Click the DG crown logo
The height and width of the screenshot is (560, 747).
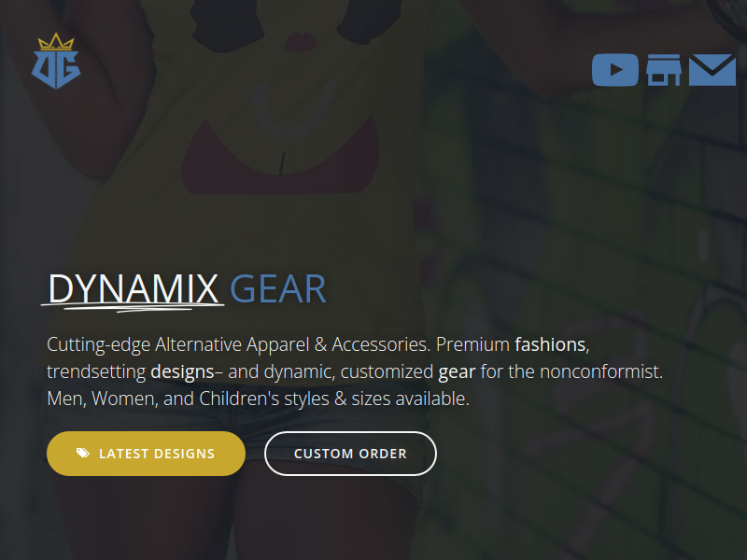pyautogui.click(x=56, y=61)
